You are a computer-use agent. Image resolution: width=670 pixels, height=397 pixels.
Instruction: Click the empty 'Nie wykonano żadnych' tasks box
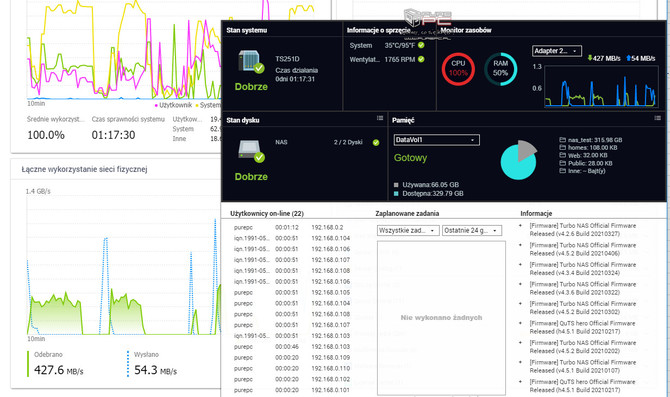pyautogui.click(x=441, y=318)
